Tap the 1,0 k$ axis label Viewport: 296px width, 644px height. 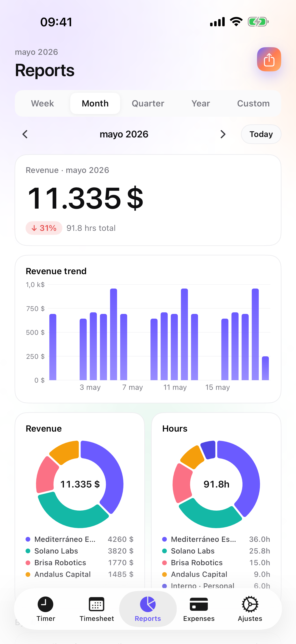35,285
